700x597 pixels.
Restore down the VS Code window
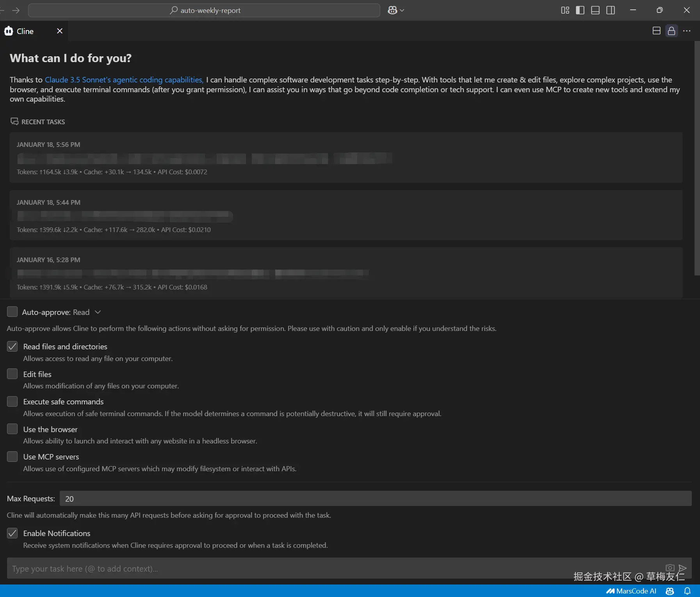click(x=660, y=10)
